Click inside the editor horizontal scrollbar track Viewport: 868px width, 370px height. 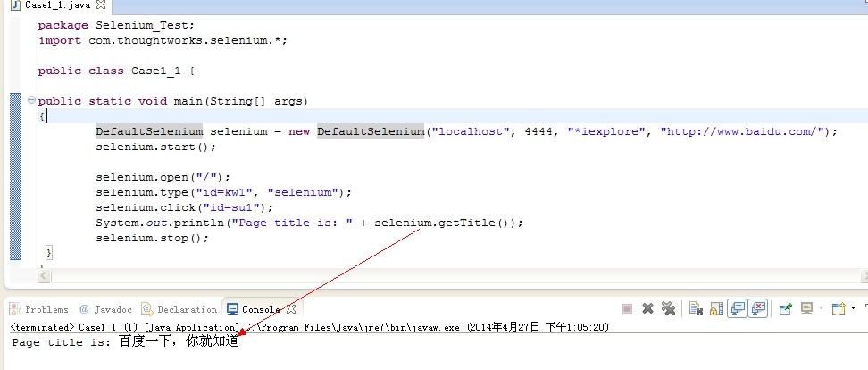(455, 275)
